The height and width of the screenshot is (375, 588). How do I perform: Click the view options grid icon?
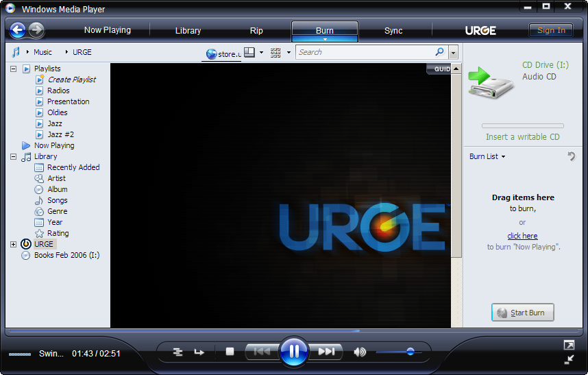point(275,53)
